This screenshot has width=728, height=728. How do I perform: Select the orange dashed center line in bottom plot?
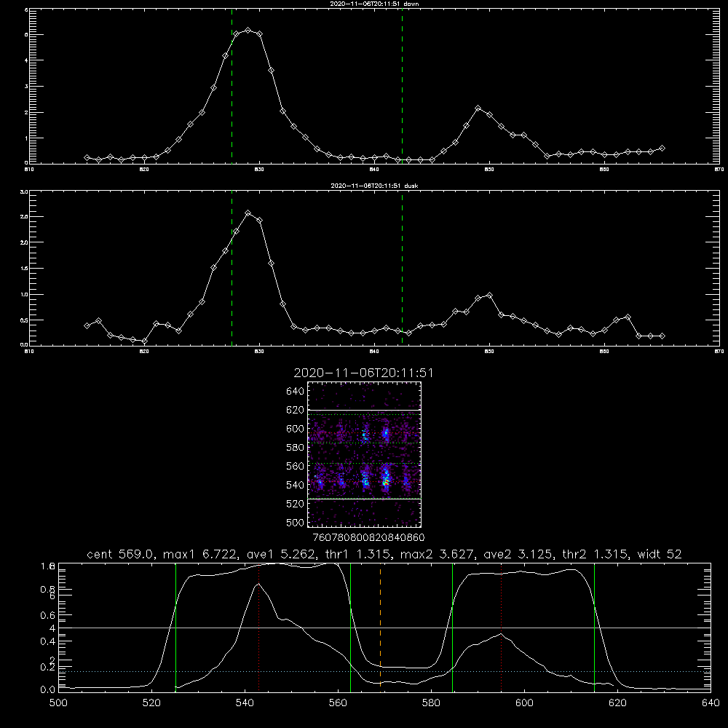point(380,627)
